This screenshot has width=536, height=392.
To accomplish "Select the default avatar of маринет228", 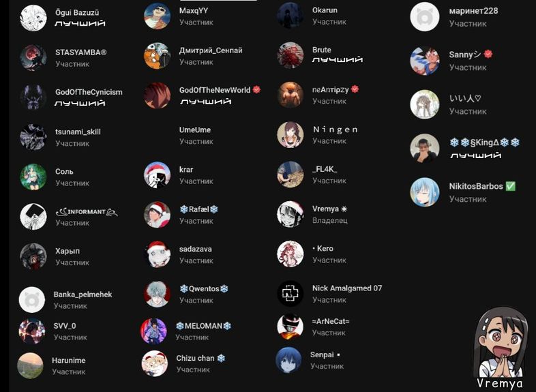I will pos(425,17).
